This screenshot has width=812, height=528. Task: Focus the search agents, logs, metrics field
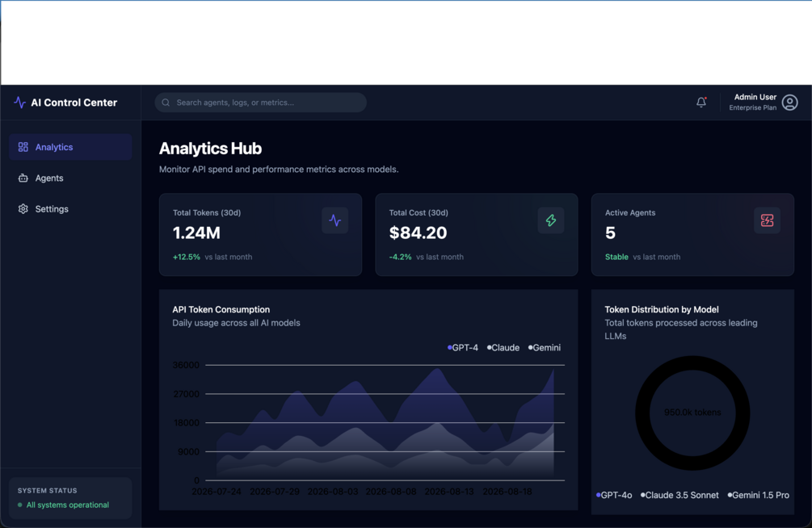[x=260, y=103]
